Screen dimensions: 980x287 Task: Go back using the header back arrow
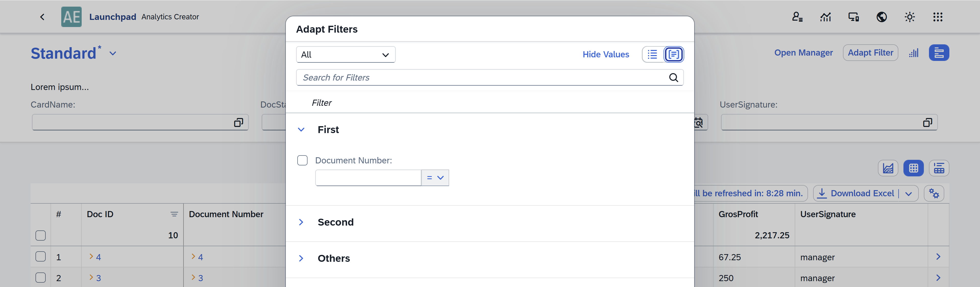(x=42, y=17)
